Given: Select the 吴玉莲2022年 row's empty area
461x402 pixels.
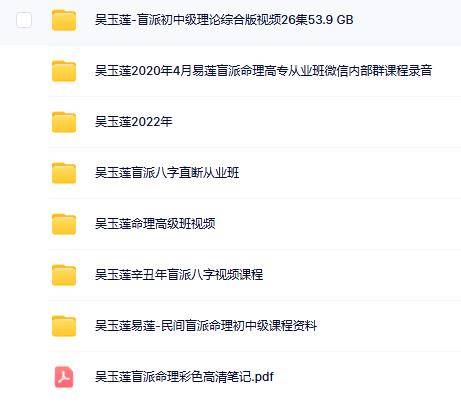Looking at the screenshot, I should click(x=317, y=122).
